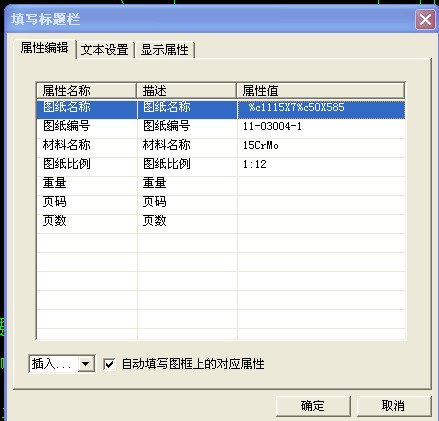Click the 描述 column header

(186, 90)
